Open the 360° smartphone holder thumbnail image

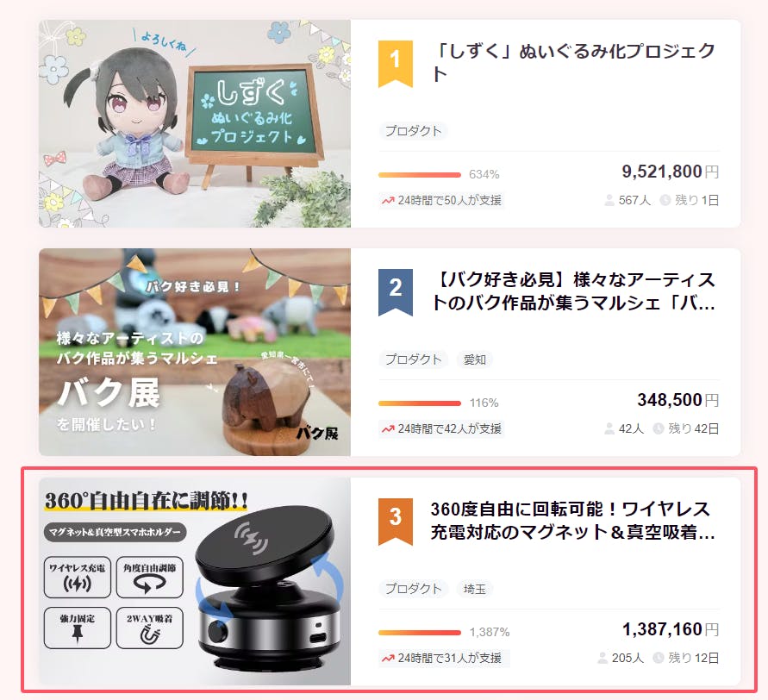pos(195,581)
